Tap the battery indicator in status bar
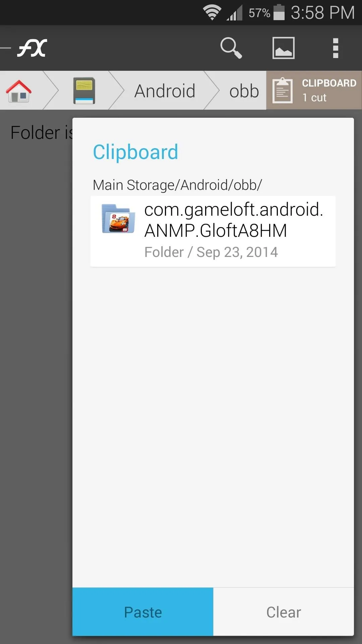 [x=279, y=12]
